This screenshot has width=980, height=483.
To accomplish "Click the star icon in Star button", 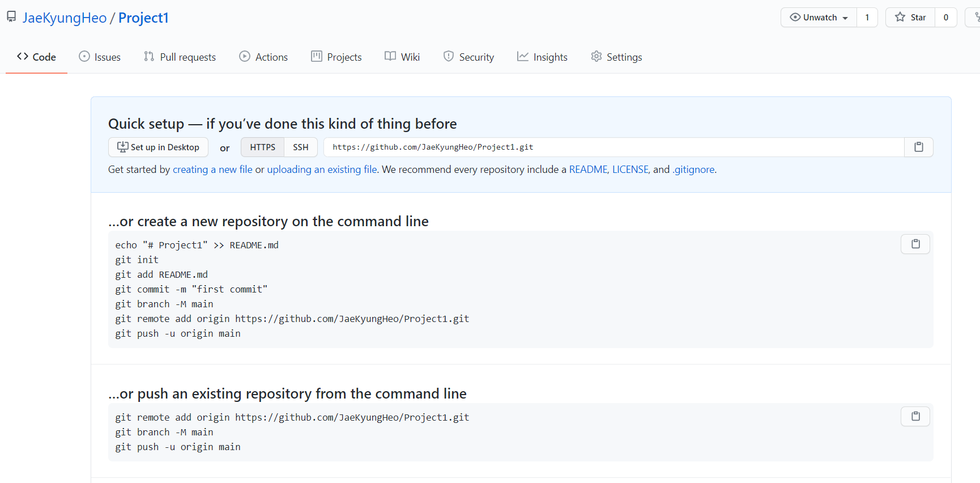I will (900, 17).
